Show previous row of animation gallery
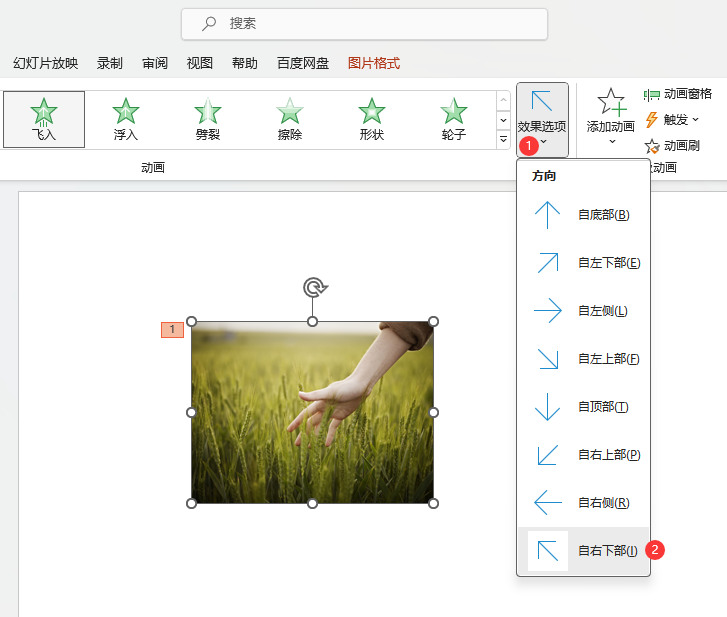This screenshot has width=727, height=617. pos(504,101)
